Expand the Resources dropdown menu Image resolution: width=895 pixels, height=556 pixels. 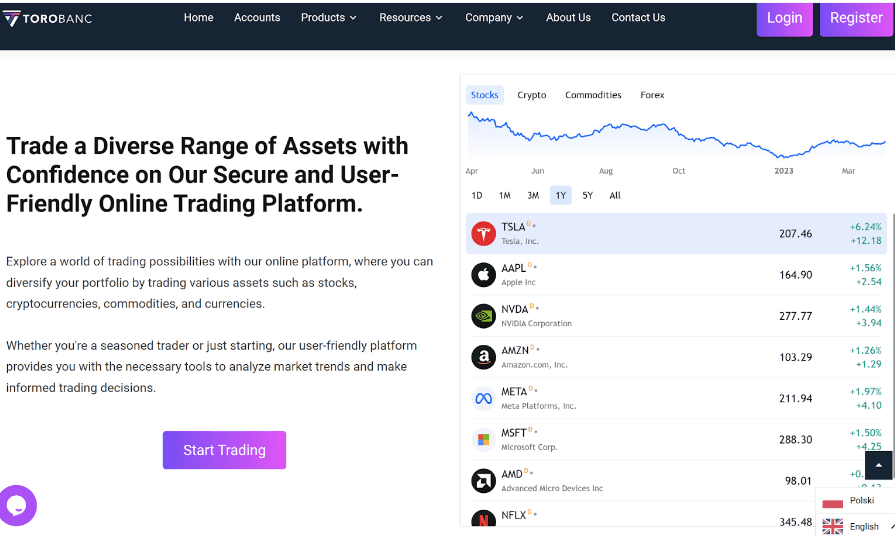(411, 18)
